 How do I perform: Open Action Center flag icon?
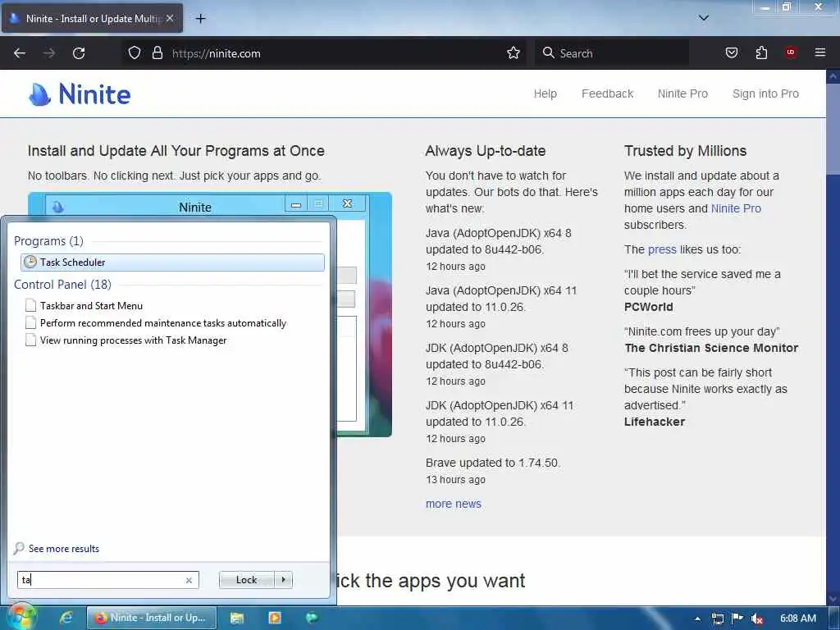[x=737, y=619]
